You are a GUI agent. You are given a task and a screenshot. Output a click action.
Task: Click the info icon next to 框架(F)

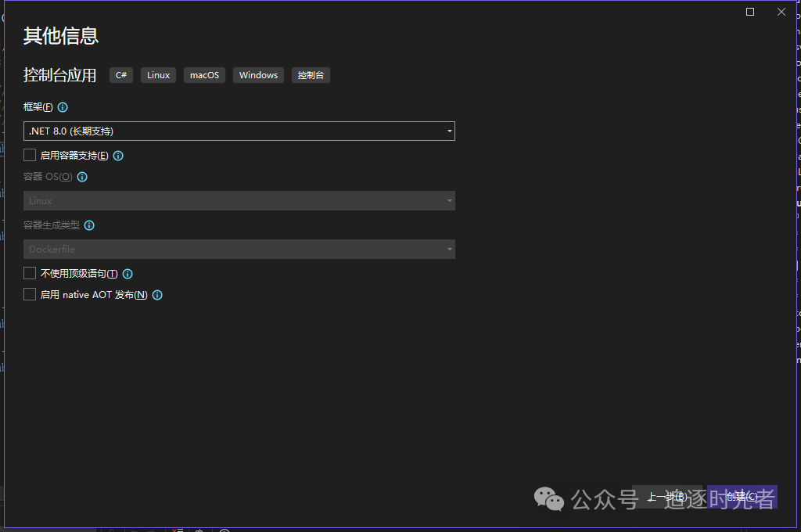point(63,107)
